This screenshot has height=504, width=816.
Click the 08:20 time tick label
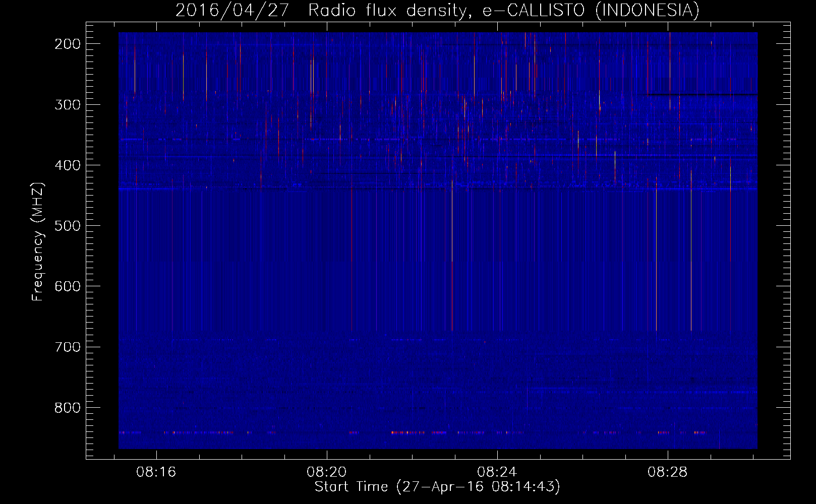click(327, 472)
